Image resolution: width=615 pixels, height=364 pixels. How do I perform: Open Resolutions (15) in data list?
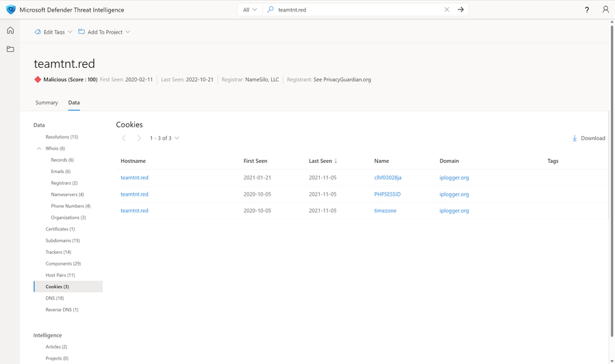point(62,137)
